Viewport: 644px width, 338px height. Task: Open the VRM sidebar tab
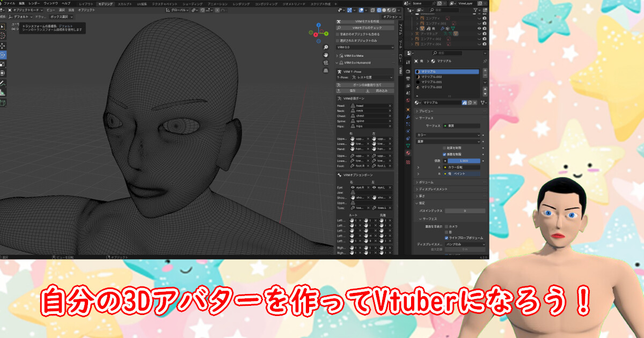(x=400, y=70)
